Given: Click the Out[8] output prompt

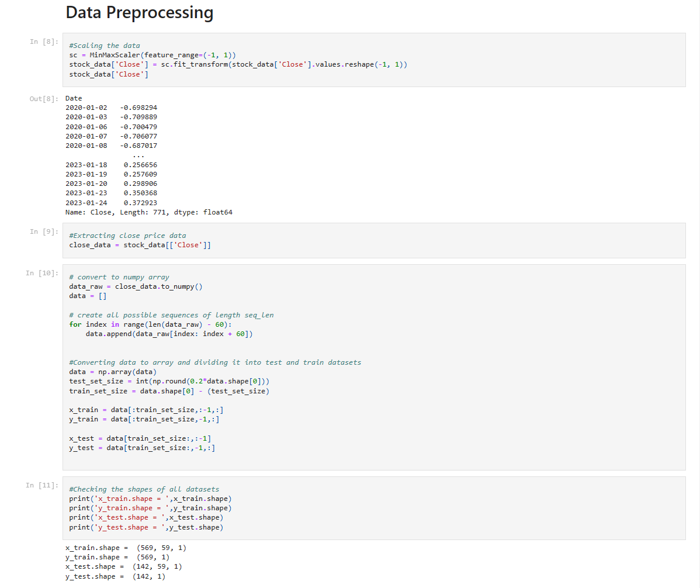Looking at the screenshot, I should [x=44, y=99].
